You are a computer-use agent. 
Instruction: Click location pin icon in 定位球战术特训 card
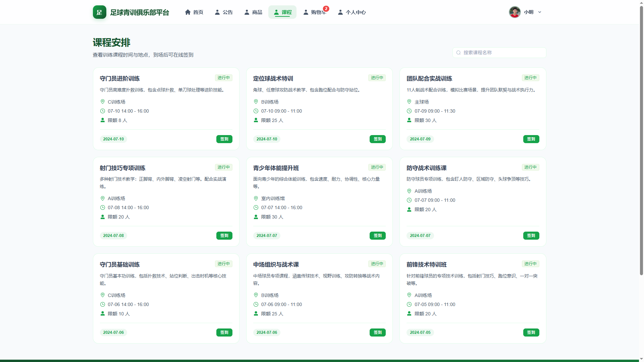click(256, 102)
